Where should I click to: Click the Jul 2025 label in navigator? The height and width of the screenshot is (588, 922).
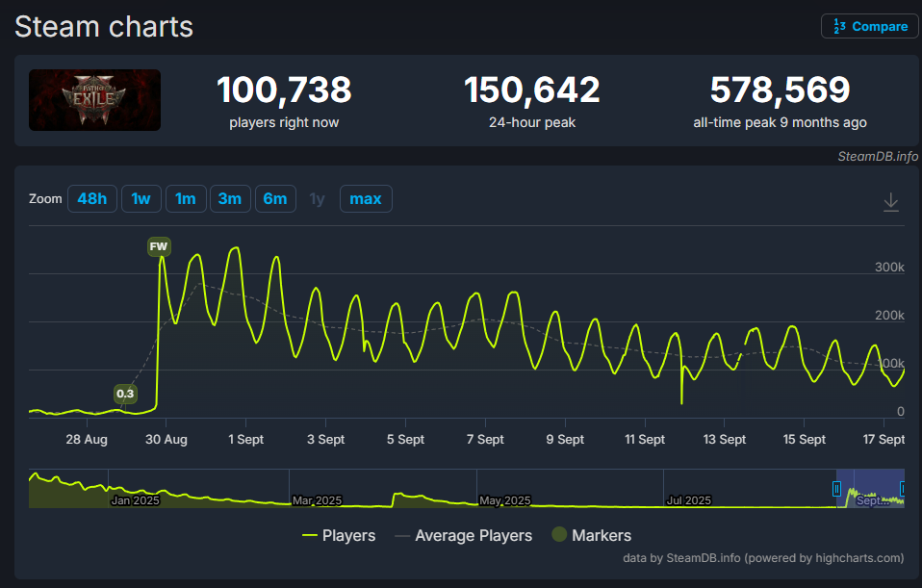pyautogui.click(x=688, y=500)
